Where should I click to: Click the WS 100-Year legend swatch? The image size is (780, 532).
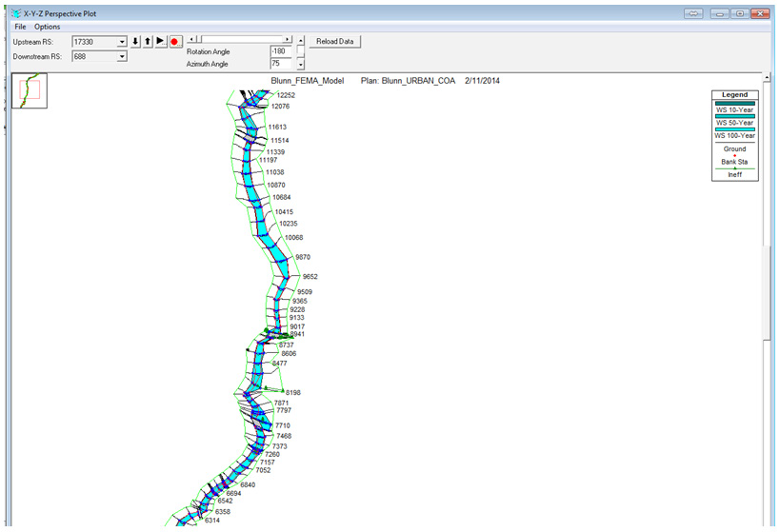tap(734, 129)
